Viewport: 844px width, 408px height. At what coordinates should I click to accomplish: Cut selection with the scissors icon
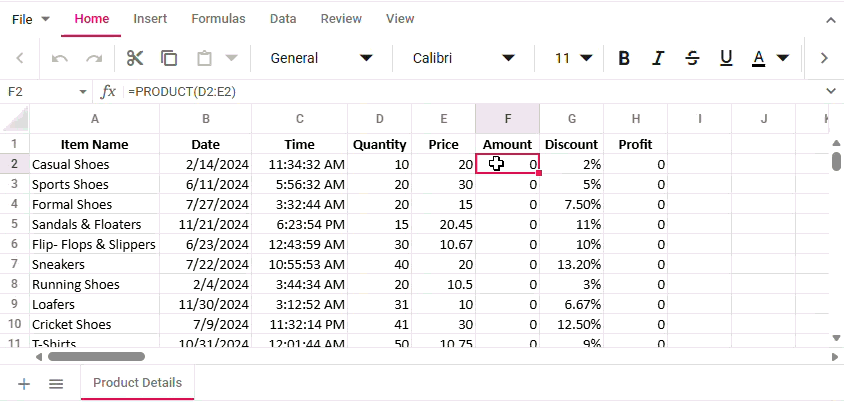pyautogui.click(x=135, y=58)
